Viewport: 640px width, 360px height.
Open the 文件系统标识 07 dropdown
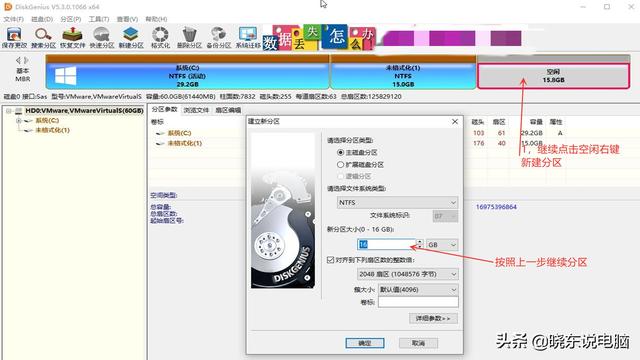coord(445,216)
